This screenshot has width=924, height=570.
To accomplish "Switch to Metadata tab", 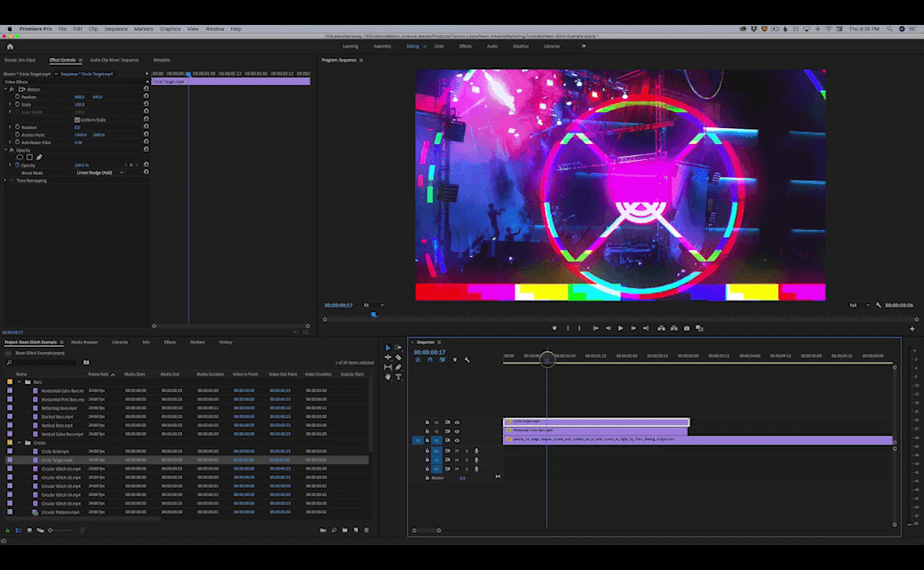I will 162,60.
